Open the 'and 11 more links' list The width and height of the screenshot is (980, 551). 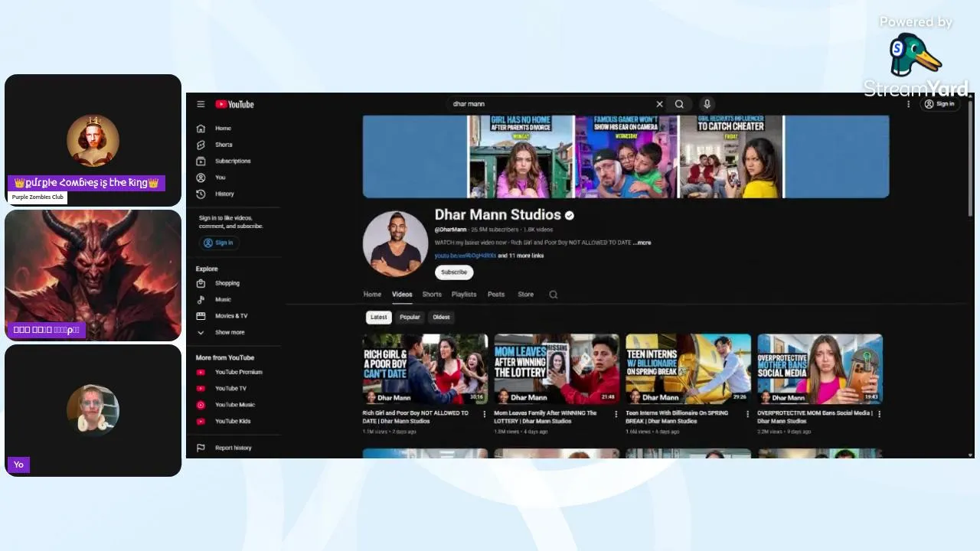tap(521, 256)
